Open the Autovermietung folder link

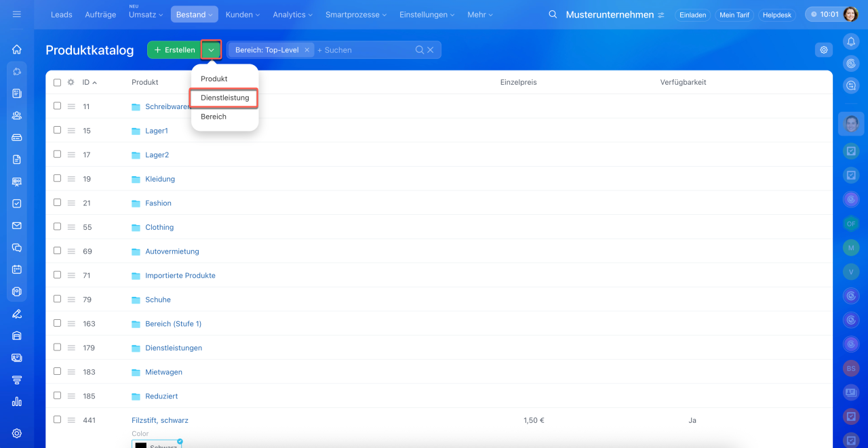tap(172, 251)
